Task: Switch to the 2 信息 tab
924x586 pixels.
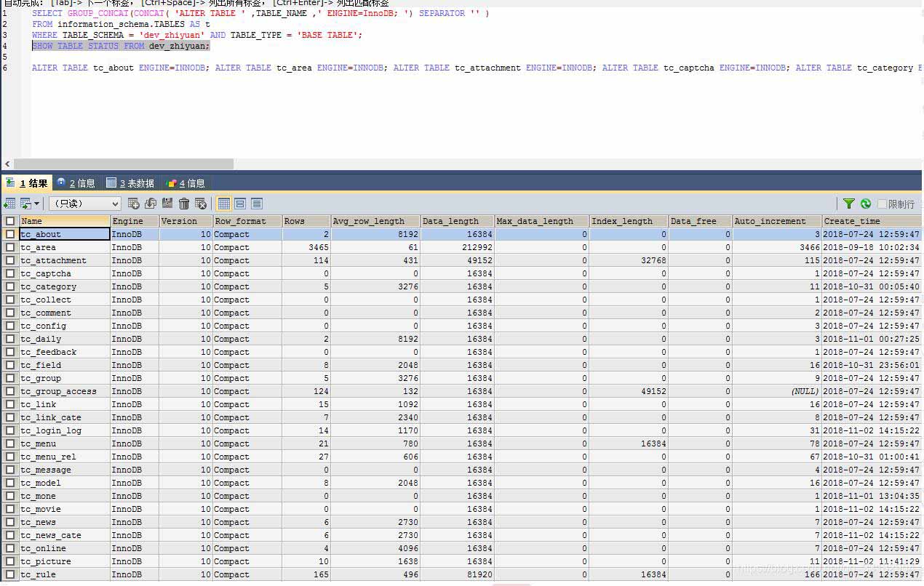Action: click(76, 183)
